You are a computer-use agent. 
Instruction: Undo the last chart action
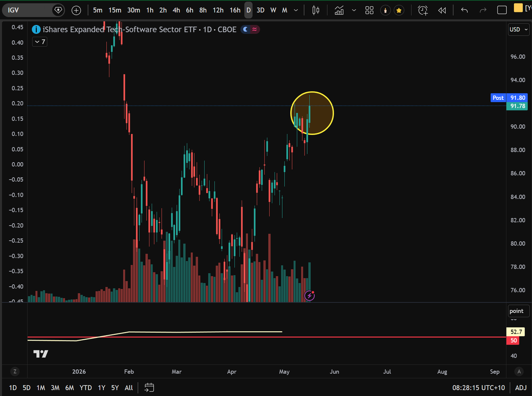[464, 10]
